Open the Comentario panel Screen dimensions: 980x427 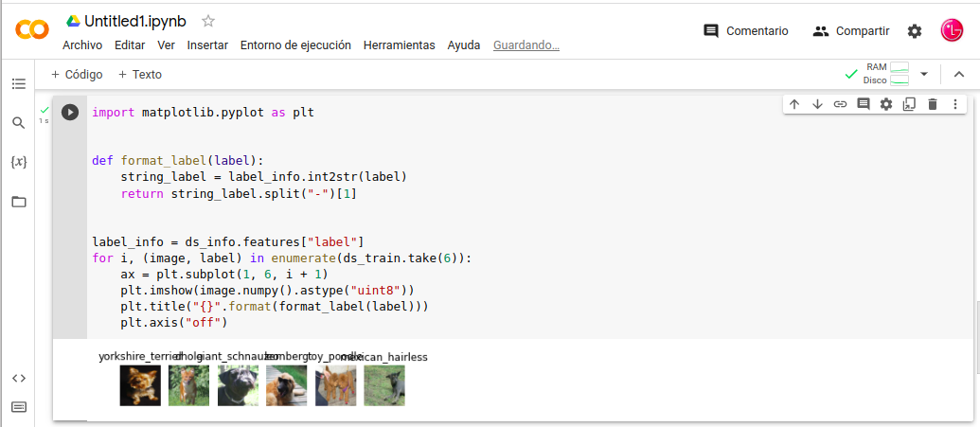click(x=745, y=31)
